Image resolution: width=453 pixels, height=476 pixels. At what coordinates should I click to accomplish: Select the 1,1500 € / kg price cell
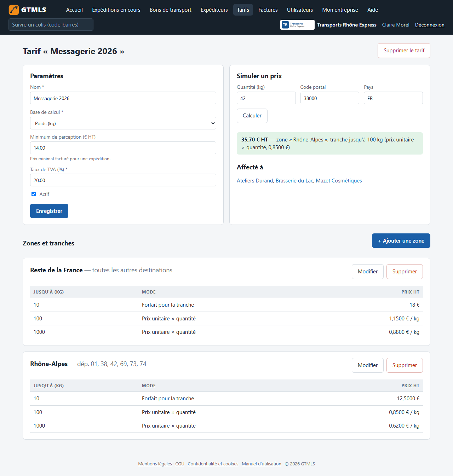click(404, 319)
